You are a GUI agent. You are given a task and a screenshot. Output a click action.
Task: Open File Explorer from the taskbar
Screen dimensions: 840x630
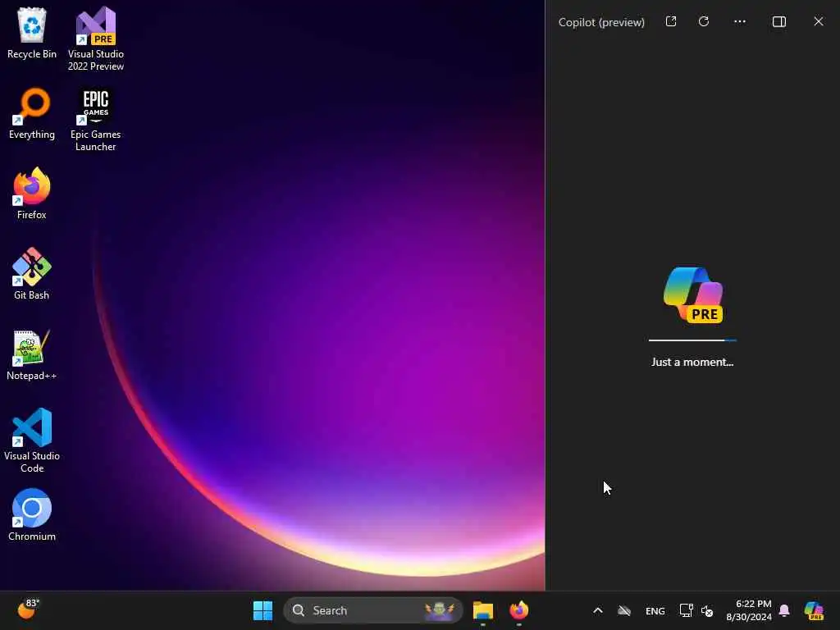click(x=482, y=610)
